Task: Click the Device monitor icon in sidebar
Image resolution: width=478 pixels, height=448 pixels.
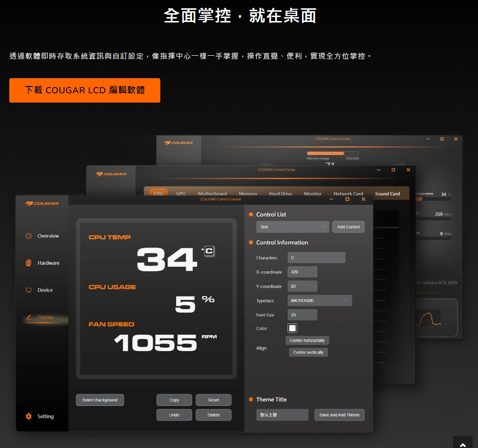Action: click(x=28, y=290)
